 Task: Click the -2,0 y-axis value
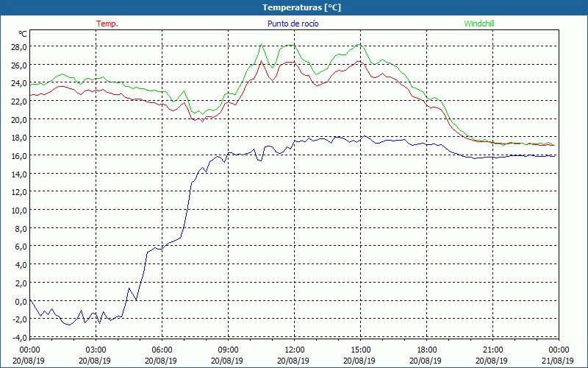coord(20,319)
